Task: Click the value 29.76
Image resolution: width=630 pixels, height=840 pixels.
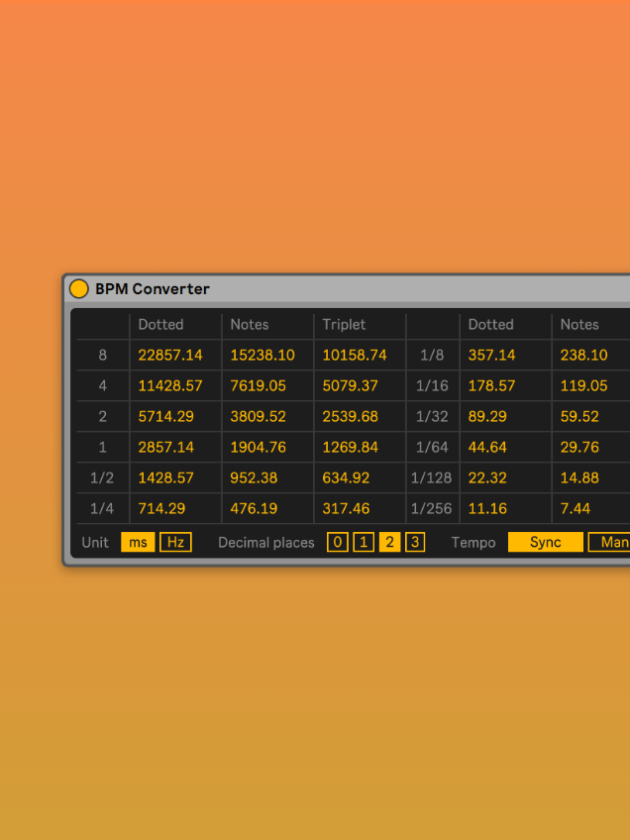Action: pyautogui.click(x=579, y=447)
